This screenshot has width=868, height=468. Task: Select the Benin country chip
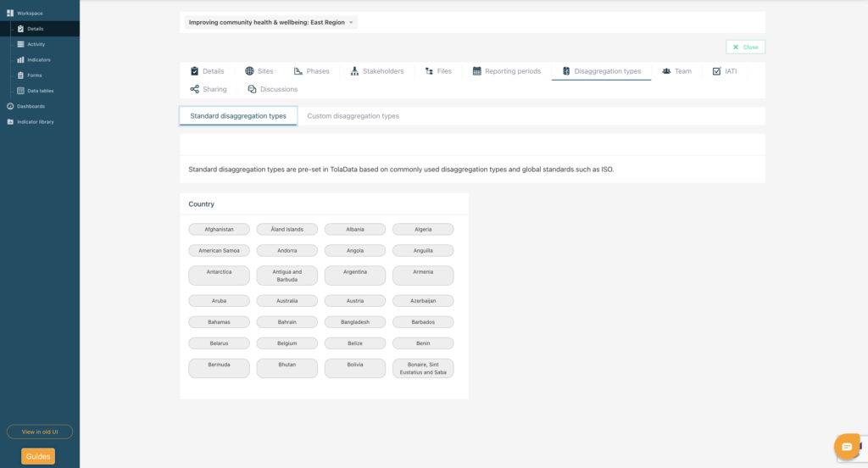[x=423, y=343]
